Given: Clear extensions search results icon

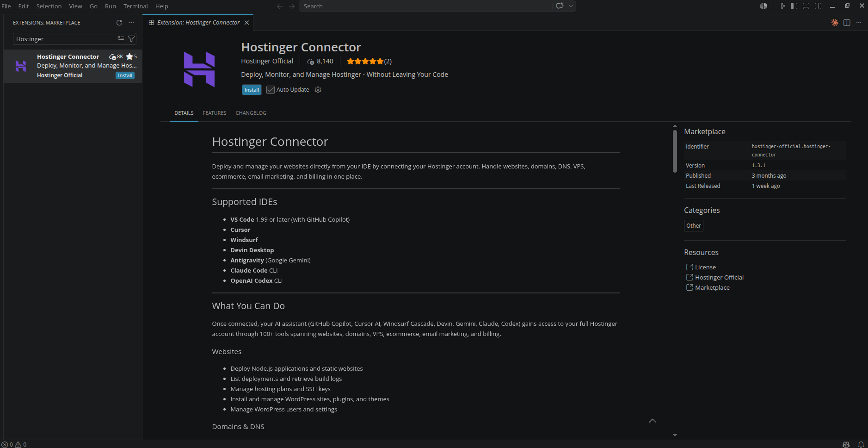Looking at the screenshot, I should pyautogui.click(x=121, y=39).
